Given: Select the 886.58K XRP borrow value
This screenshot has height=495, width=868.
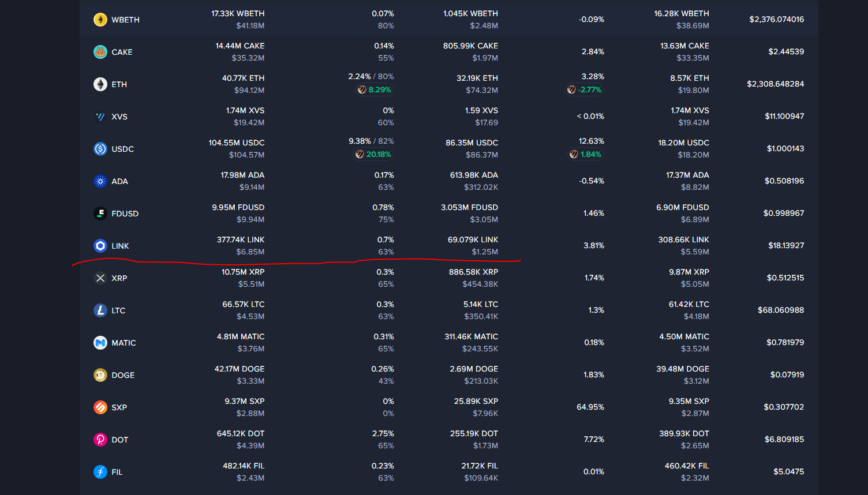Looking at the screenshot, I should (473, 272).
